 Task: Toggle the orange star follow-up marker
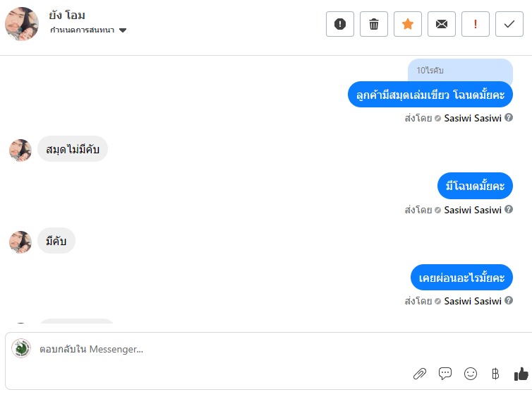[x=408, y=24]
